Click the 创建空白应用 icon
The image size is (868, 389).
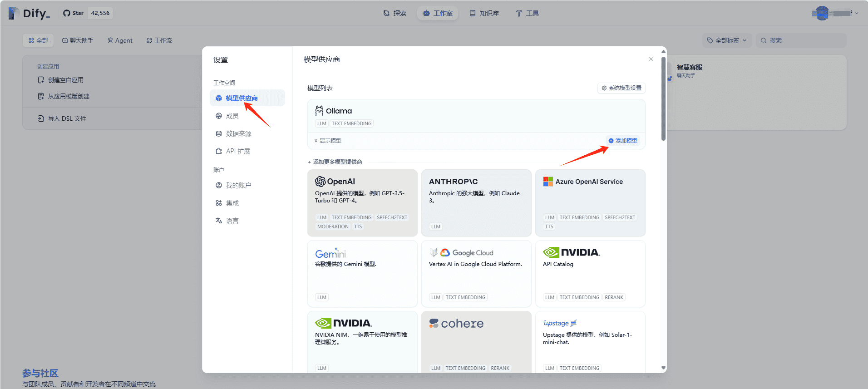tap(41, 80)
